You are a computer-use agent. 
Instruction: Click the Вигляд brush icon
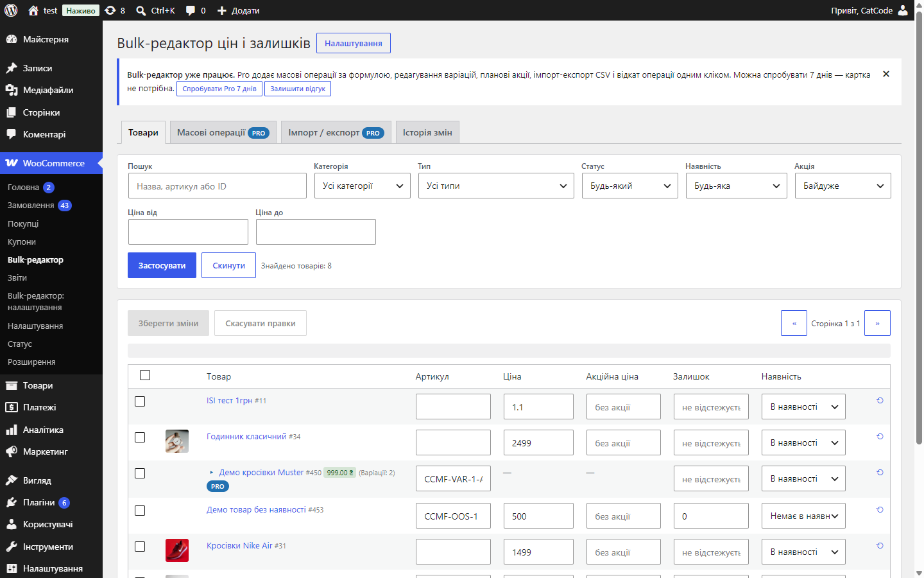pyautogui.click(x=12, y=480)
